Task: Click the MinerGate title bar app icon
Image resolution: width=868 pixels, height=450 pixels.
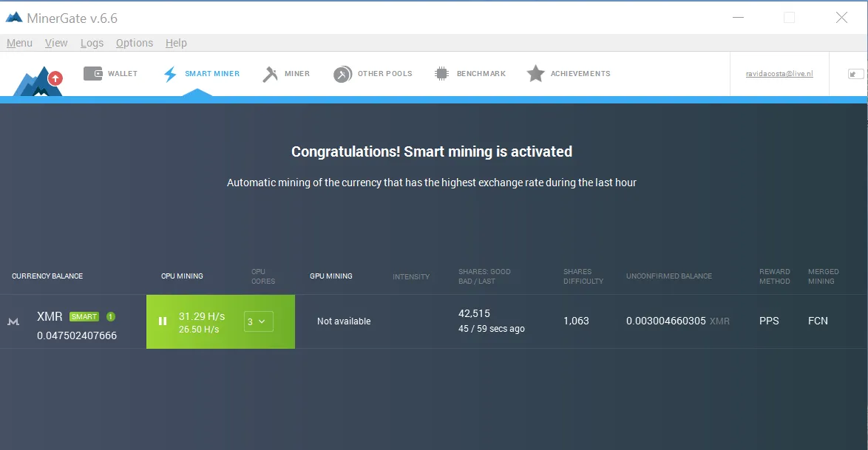Action: point(14,18)
